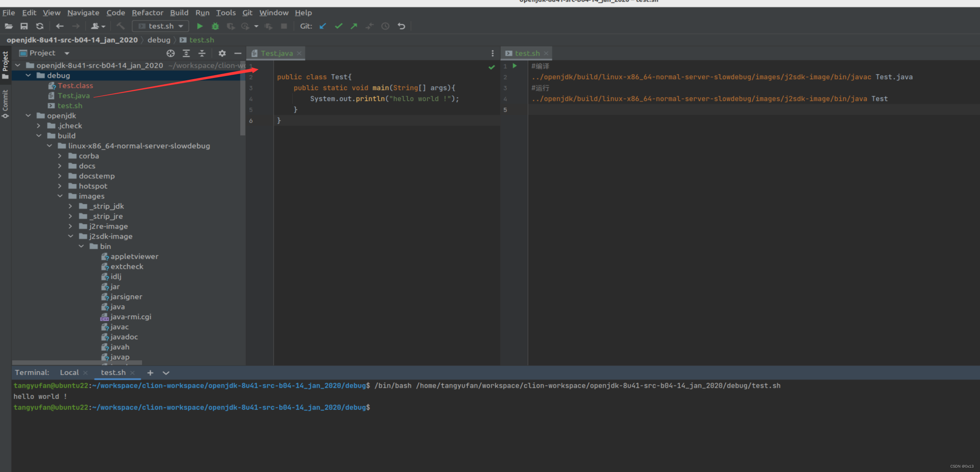Click the Git update project arrow
The width and height of the screenshot is (980, 472).
tap(323, 26)
